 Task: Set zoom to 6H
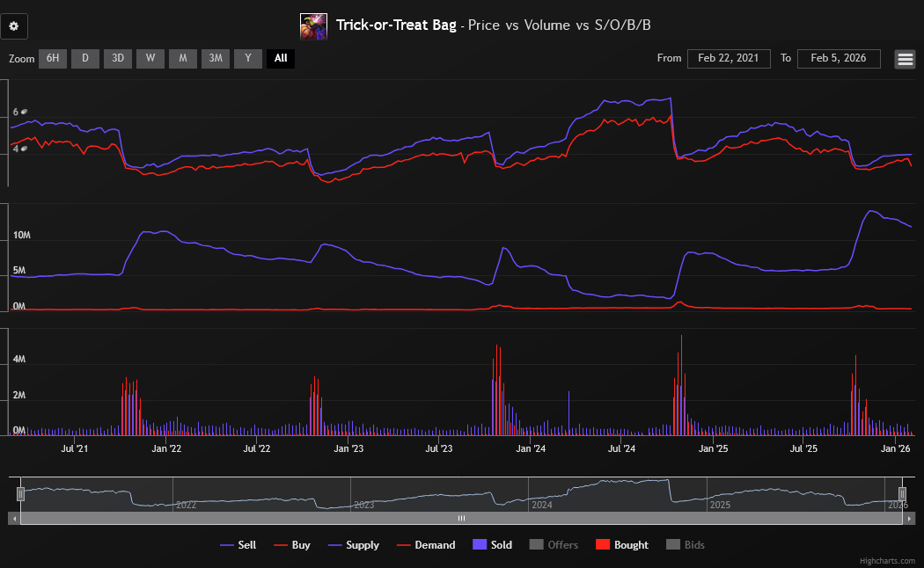53,58
